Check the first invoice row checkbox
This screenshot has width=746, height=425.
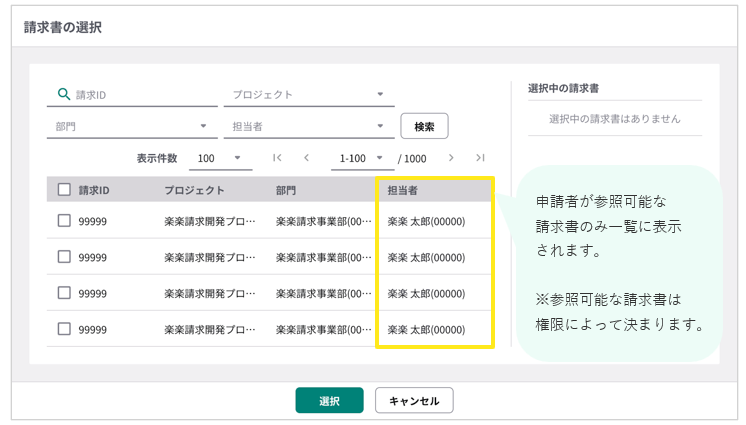tap(64, 221)
